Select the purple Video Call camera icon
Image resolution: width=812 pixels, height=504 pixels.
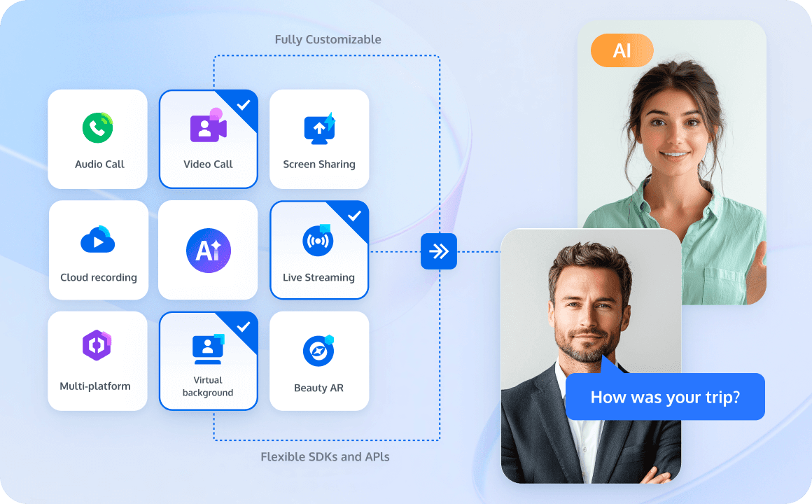[208, 125]
